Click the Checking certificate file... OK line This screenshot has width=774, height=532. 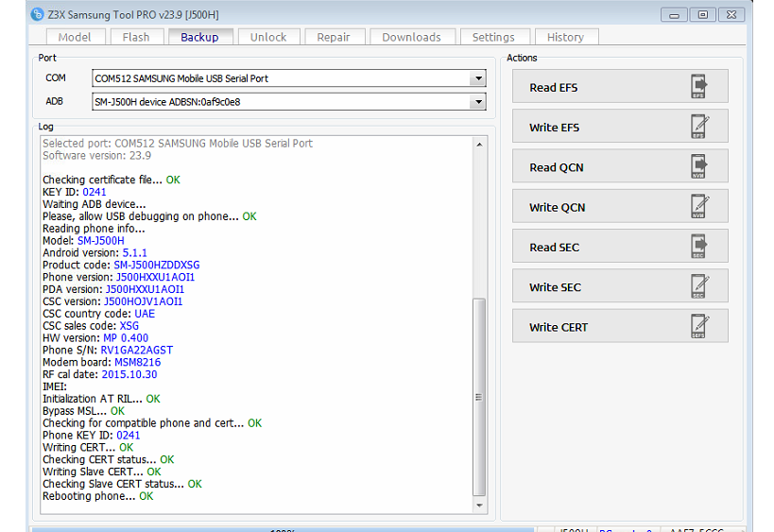pyautogui.click(x=112, y=180)
